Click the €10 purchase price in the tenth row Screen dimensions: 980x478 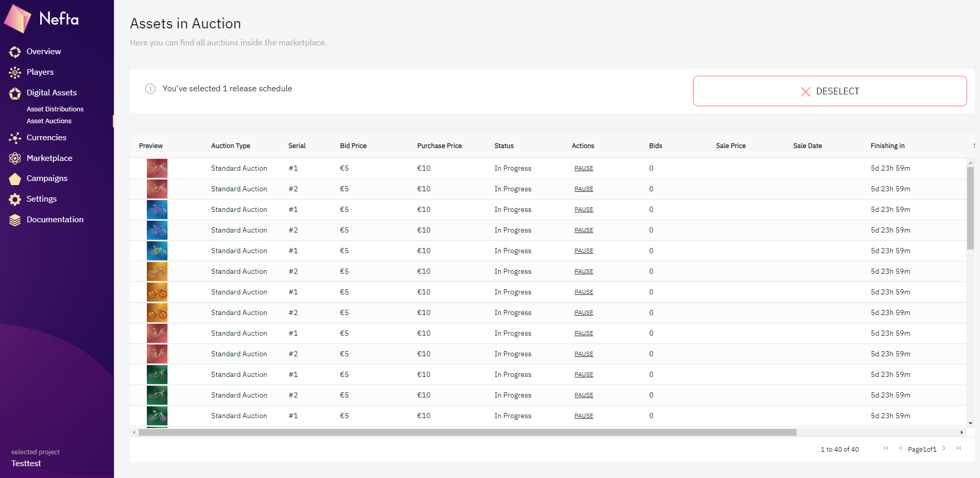click(x=424, y=354)
